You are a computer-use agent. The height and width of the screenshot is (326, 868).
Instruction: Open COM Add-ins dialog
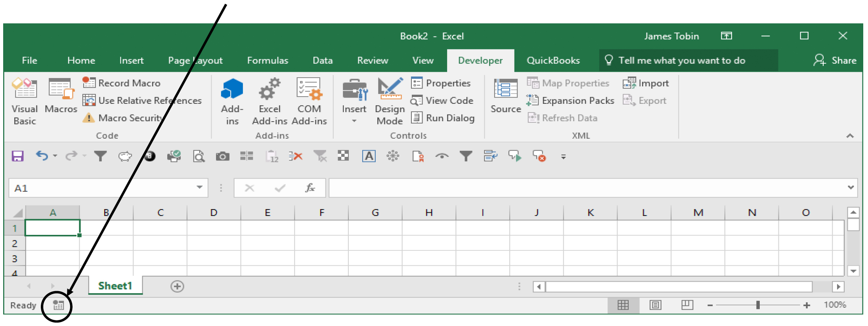(309, 101)
